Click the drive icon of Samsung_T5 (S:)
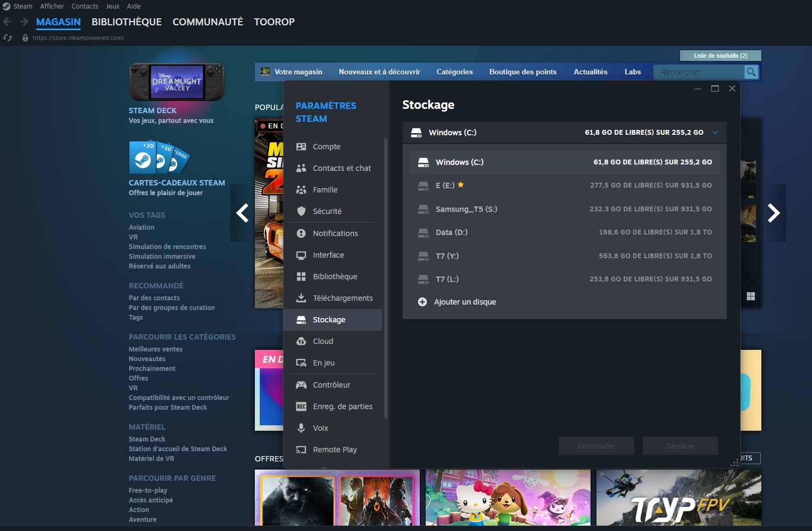Image resolution: width=812 pixels, height=531 pixels. tap(424, 209)
